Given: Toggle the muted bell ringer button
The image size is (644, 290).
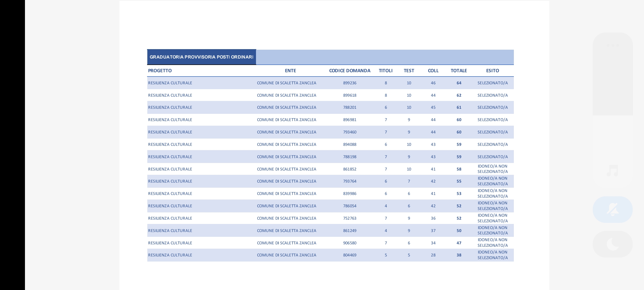Looking at the screenshot, I should coord(613,209).
